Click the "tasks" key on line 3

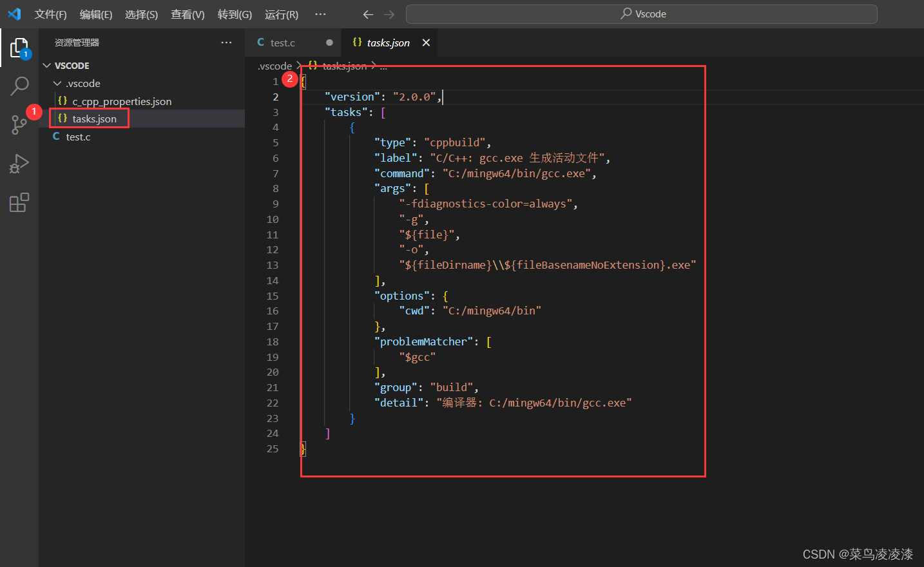click(x=346, y=112)
